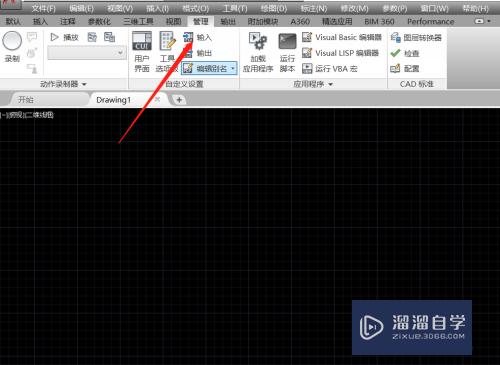Open the 插入(I) menu
500x365 pixels.
coord(157,9)
